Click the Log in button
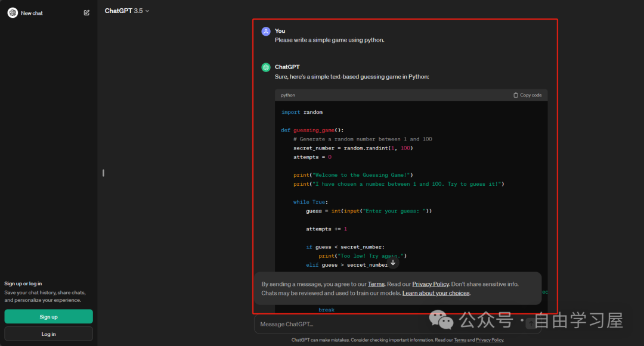Image resolution: width=644 pixels, height=346 pixels. tap(48, 334)
